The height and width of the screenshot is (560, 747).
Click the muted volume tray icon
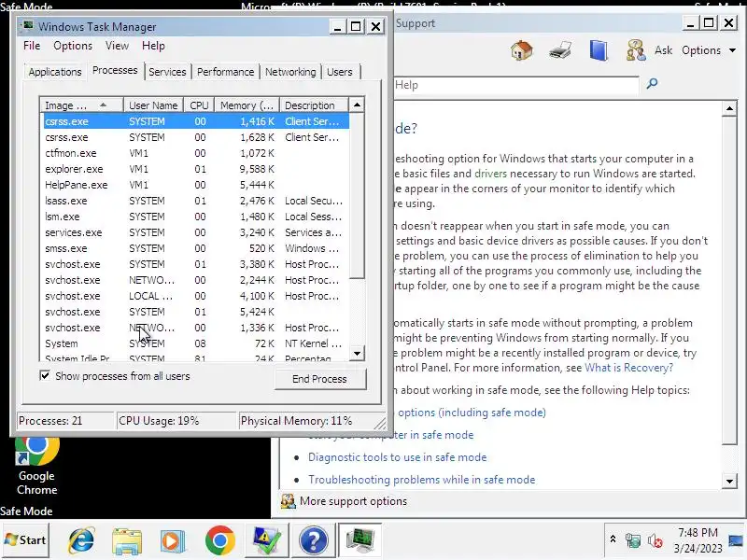(655, 540)
